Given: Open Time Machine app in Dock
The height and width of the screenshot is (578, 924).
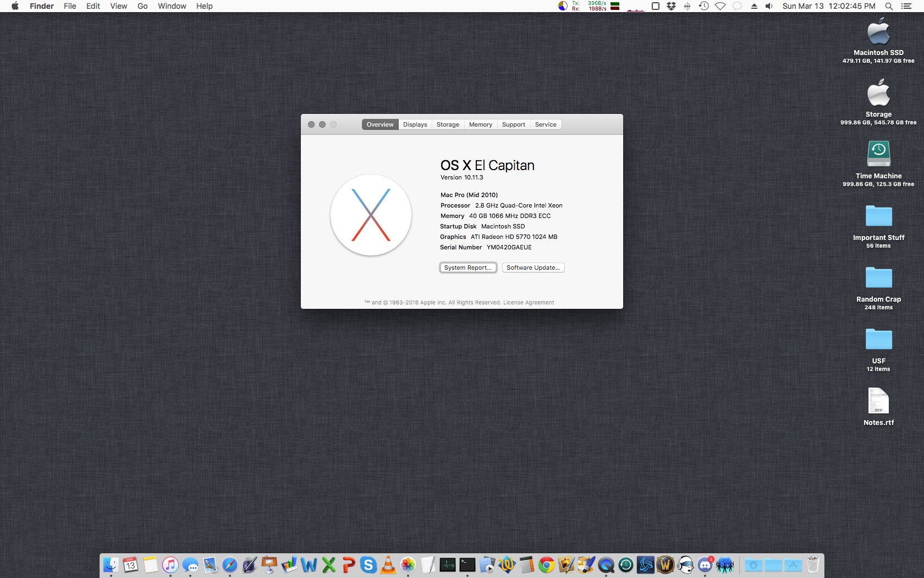Looking at the screenshot, I should [626, 565].
